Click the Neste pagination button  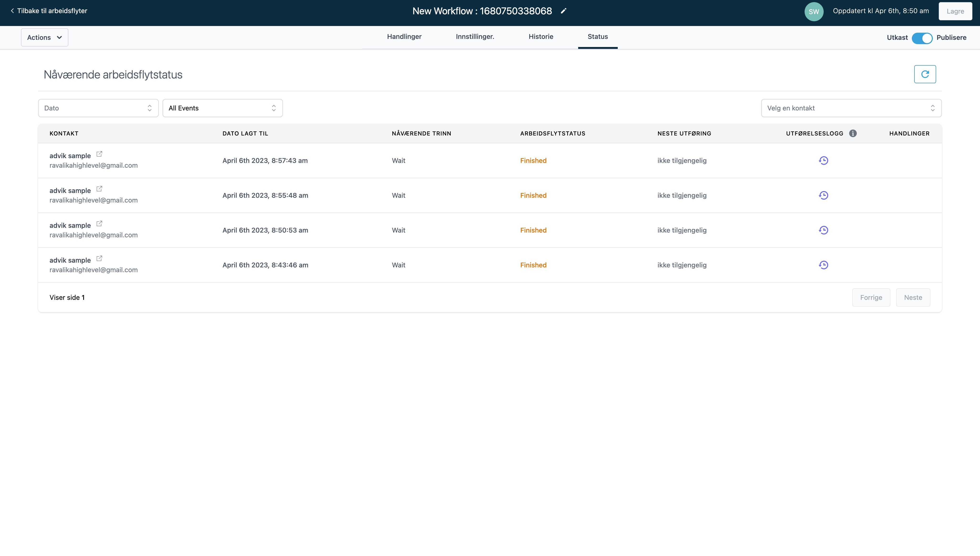[913, 297]
